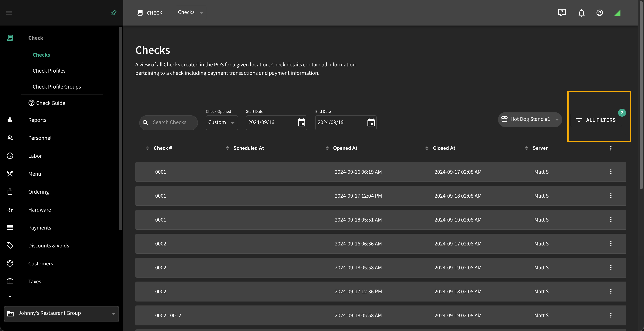
Task: Select Checks in sidebar submenu
Action: (41, 55)
